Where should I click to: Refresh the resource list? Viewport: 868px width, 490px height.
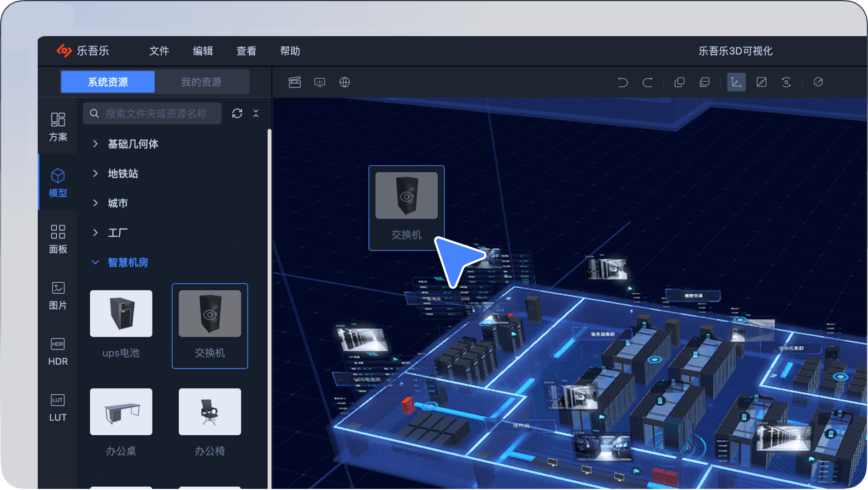click(237, 113)
